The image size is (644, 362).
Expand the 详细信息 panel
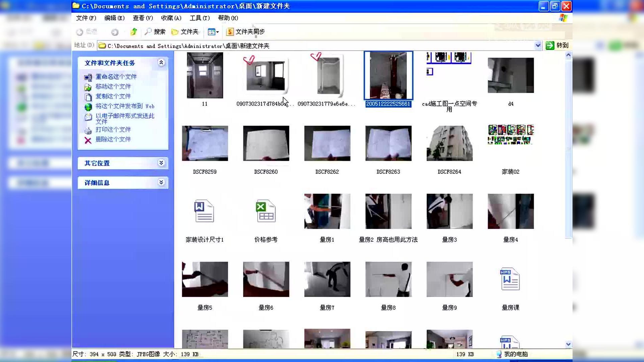pos(161,182)
